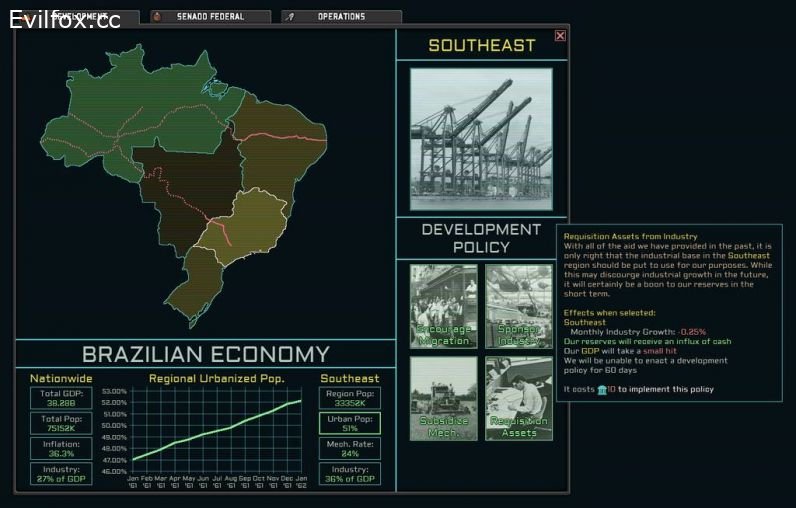
Task: Select the dark Central-West region on map
Action: (185, 185)
